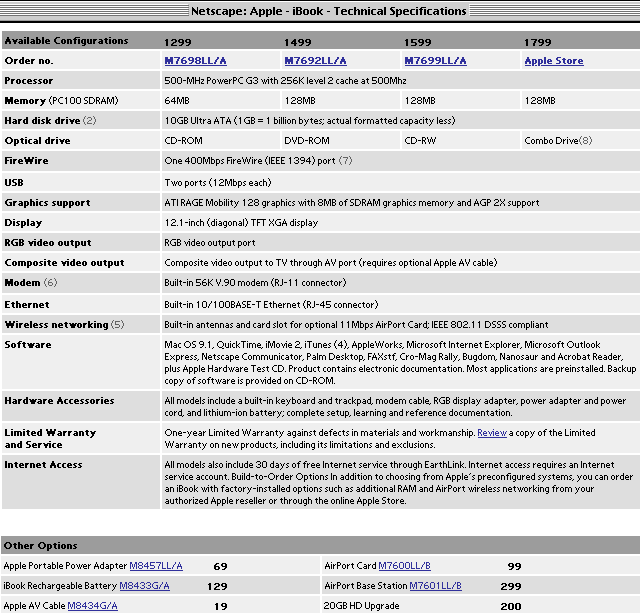Click the 69 power adapter price
This screenshot has width=640, height=614.
220,566
